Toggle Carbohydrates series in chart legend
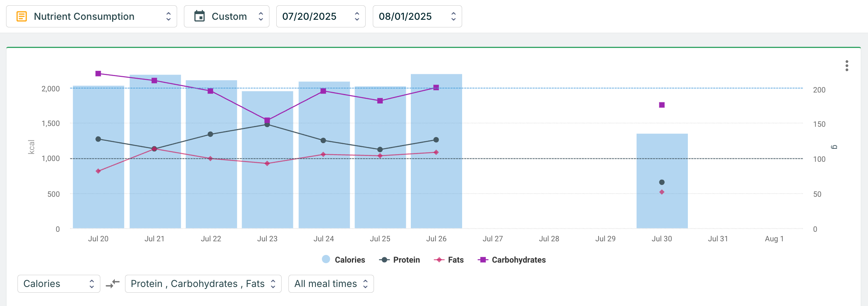 pos(512,260)
